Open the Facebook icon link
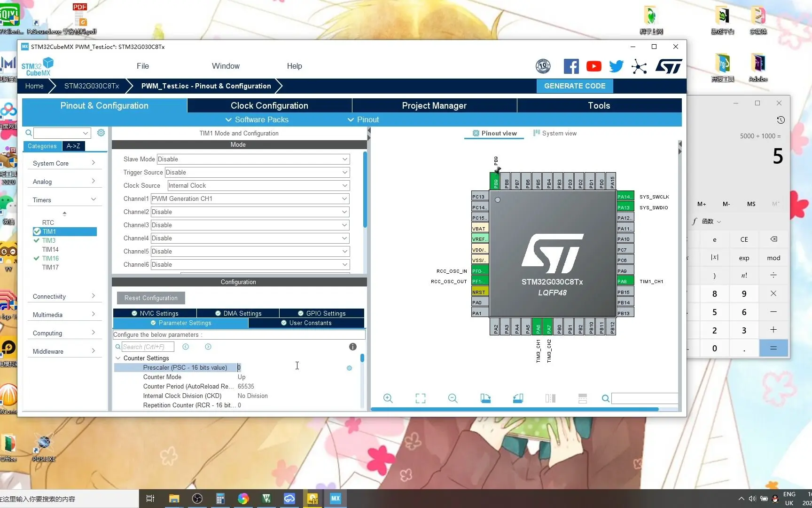This screenshot has width=812, height=508. (x=571, y=66)
